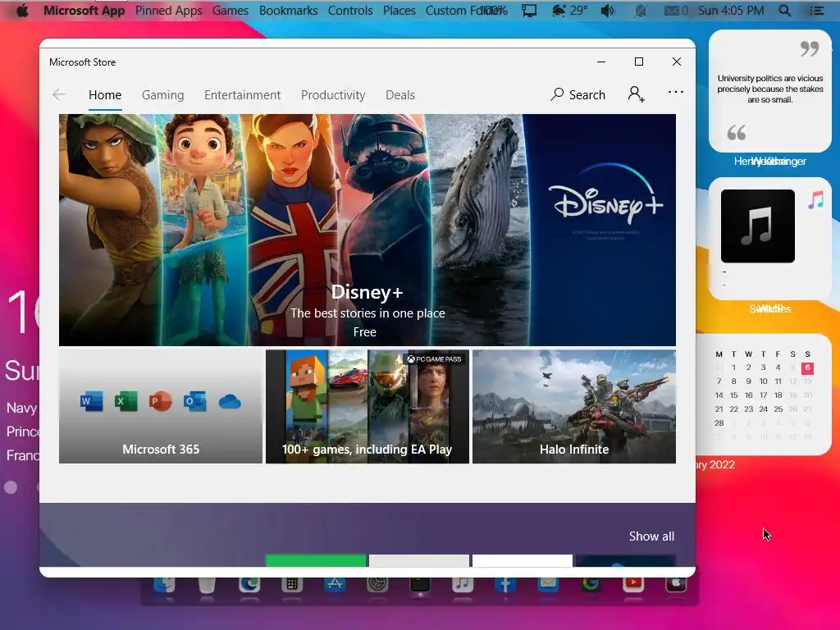Screen dimensions: 840x630
Task: Select date 14 in calendar widget
Action: (x=719, y=395)
